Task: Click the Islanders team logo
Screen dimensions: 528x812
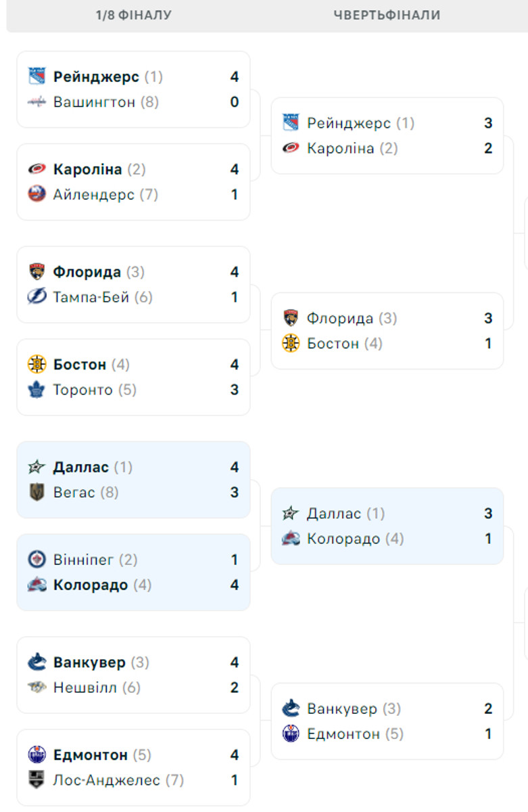Action: [37, 195]
